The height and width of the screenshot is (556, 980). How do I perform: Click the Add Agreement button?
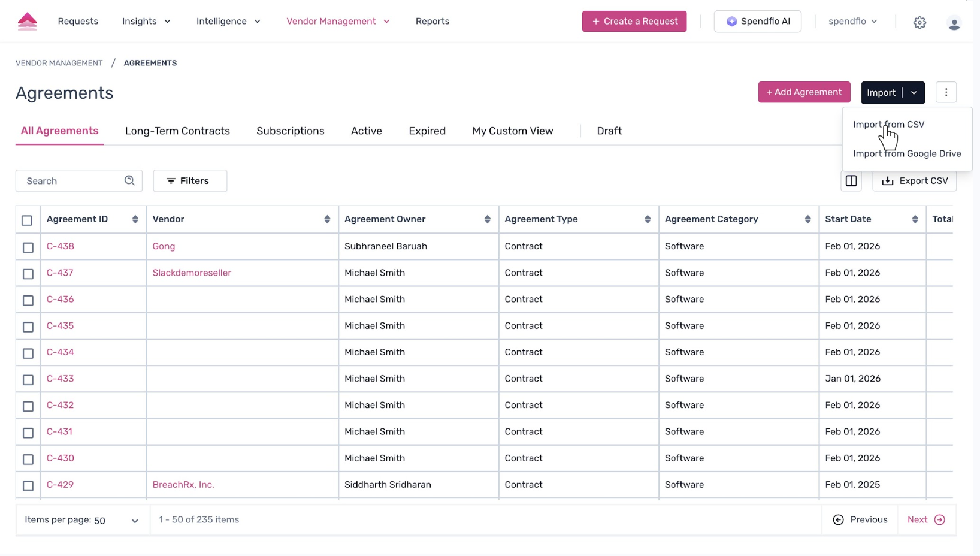point(804,92)
